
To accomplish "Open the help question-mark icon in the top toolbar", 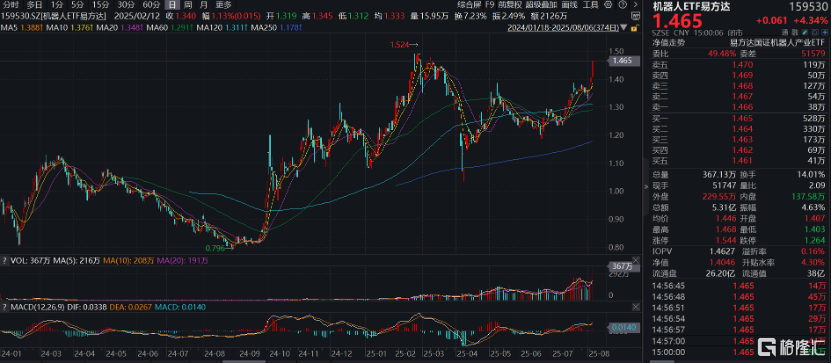I will coord(622,4).
